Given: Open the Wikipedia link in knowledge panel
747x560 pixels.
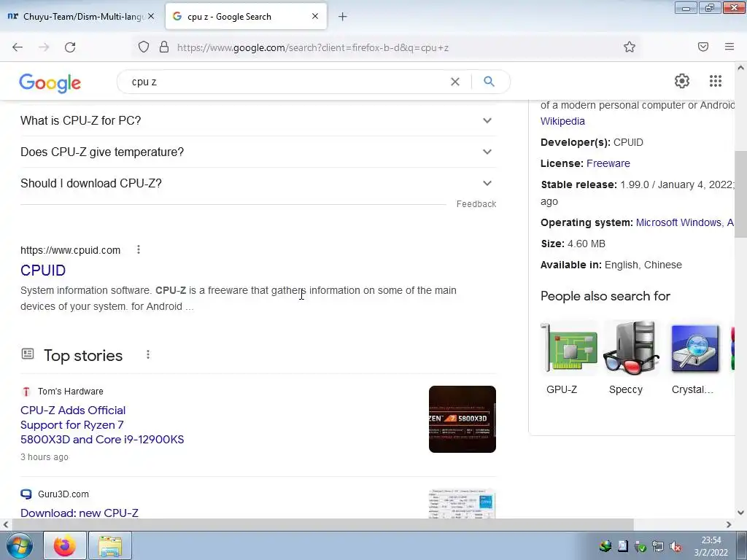Looking at the screenshot, I should (562, 121).
